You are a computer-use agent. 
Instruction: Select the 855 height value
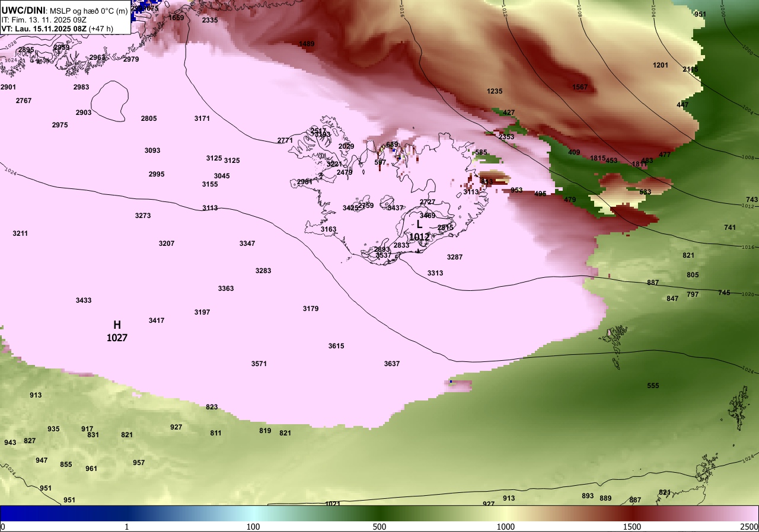[x=66, y=464]
